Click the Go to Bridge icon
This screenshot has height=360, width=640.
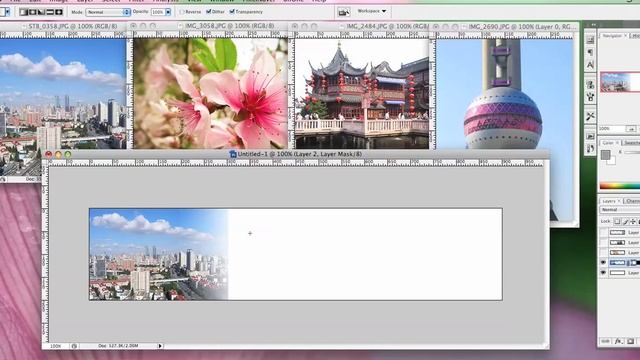click(x=344, y=12)
